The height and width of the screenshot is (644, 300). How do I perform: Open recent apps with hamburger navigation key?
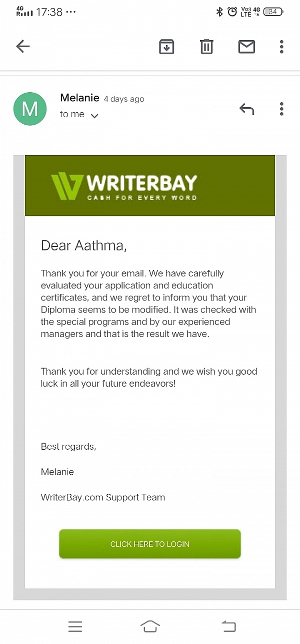pos(75,626)
